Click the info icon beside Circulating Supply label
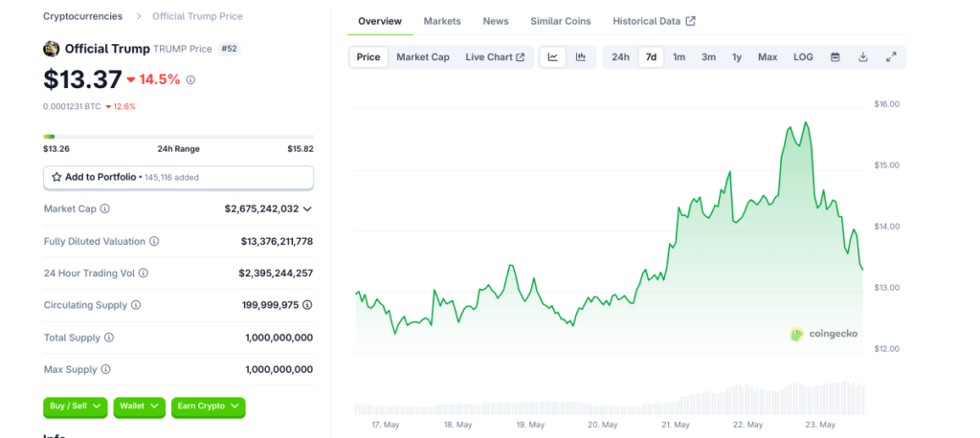The height and width of the screenshot is (438, 980). click(136, 305)
